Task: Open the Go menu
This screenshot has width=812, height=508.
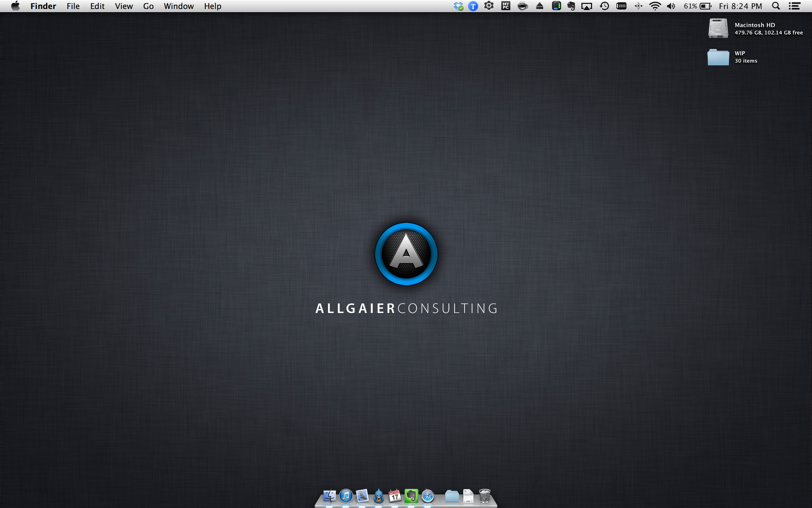Action: pyautogui.click(x=148, y=6)
